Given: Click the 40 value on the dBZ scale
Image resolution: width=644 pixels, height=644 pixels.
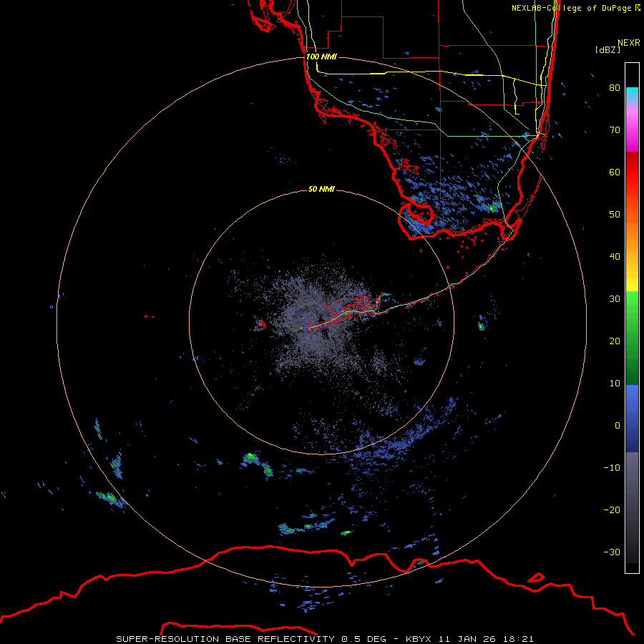Looking at the screenshot, I should pos(615,257).
